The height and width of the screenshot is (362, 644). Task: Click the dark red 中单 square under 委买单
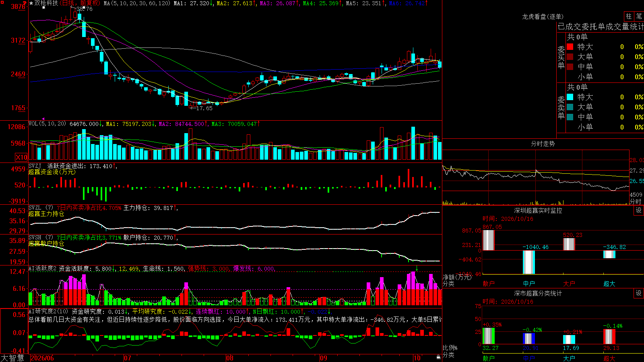(x=570, y=67)
